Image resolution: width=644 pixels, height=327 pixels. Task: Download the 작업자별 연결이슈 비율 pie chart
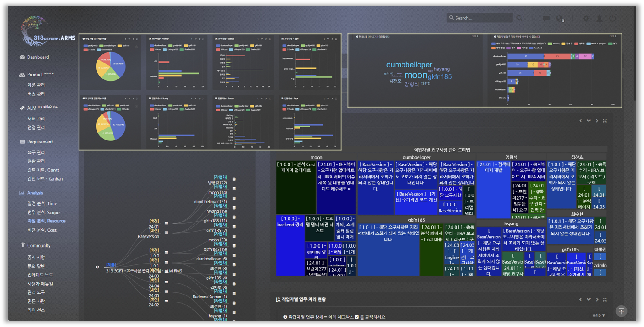point(137,105)
